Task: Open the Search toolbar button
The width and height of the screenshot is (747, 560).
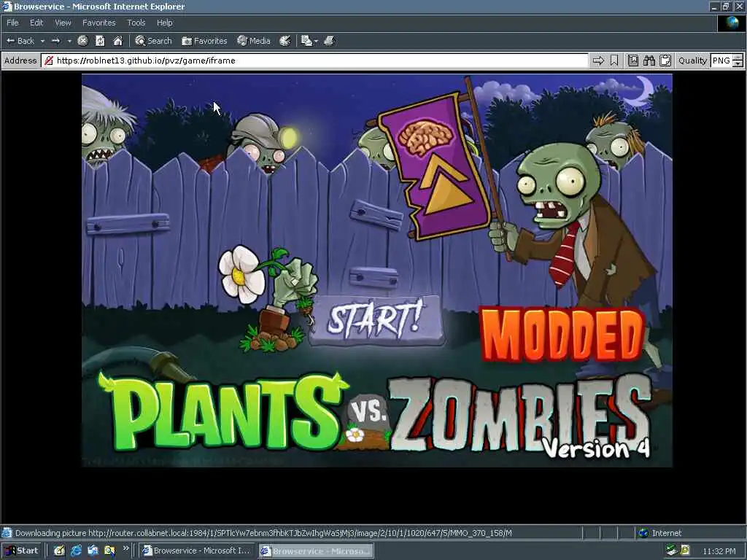Action: [153, 41]
